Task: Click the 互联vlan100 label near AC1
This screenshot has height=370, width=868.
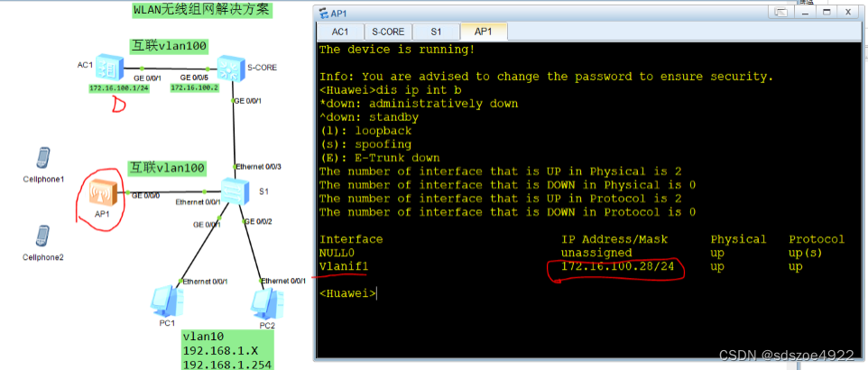Action: coord(170,46)
